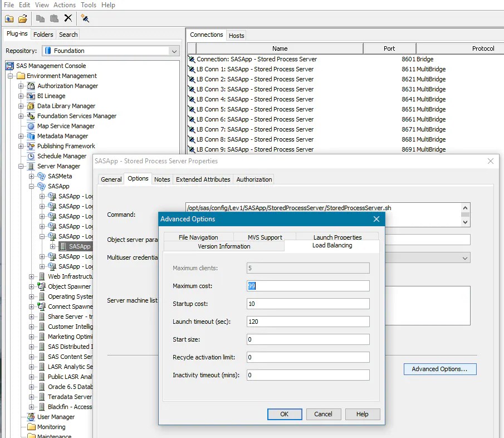Open the File menu
Screen dimensions: 504x438
tap(9, 5)
